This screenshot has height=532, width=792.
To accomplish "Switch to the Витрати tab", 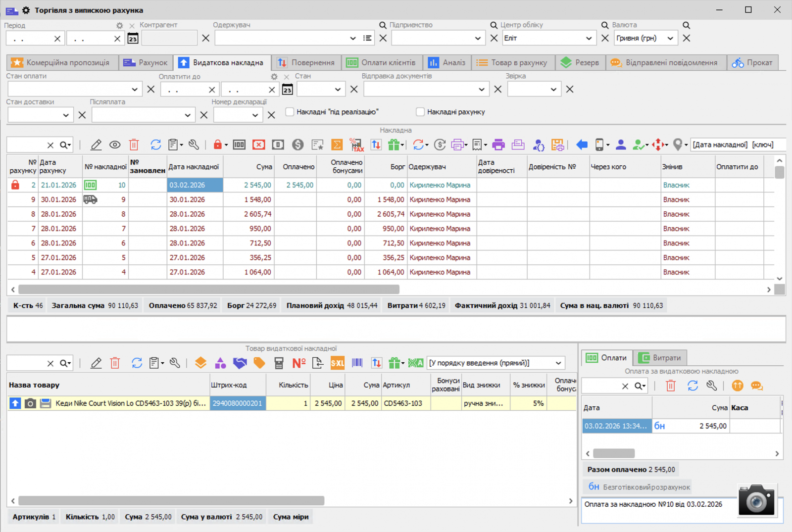I will click(x=660, y=358).
